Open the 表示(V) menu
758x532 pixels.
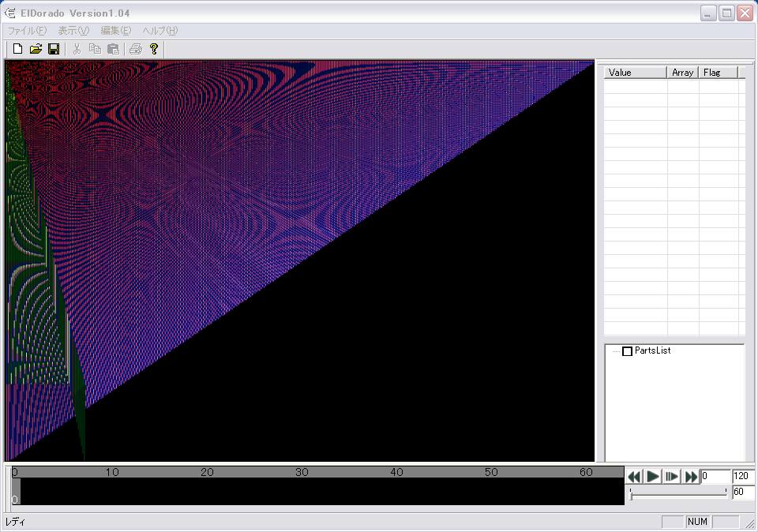(x=73, y=31)
